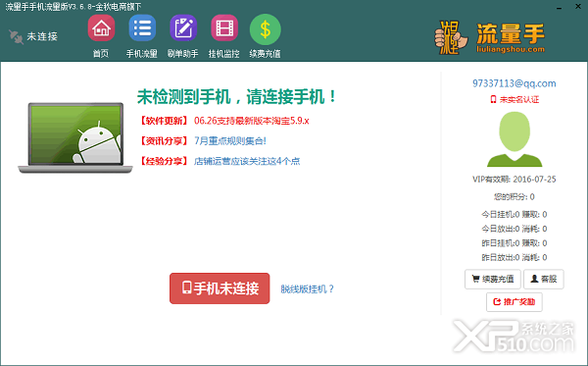The height and width of the screenshot is (366, 588).
Task: Minimize the 流量手 window
Action: (560, 7)
